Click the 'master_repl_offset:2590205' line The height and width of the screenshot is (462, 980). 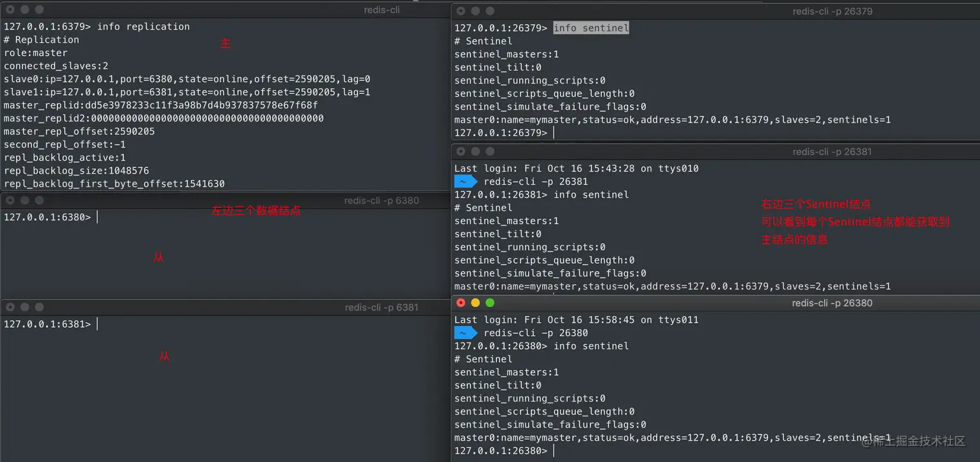point(79,132)
